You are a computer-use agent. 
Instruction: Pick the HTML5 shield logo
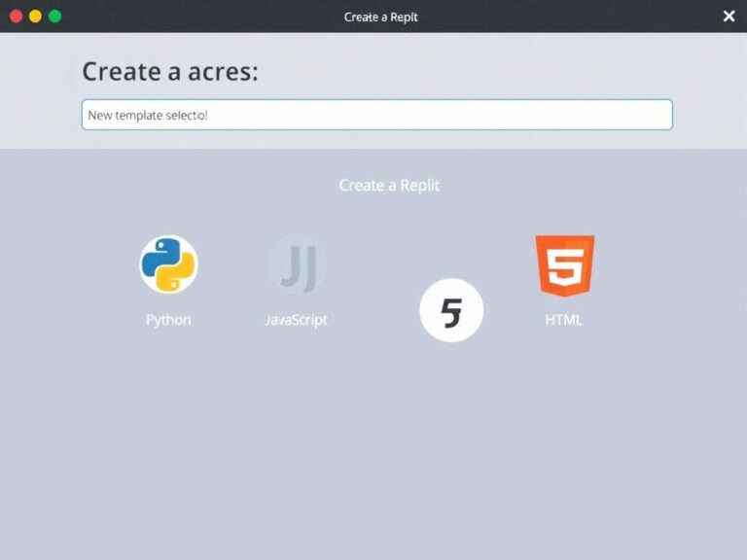(565, 265)
